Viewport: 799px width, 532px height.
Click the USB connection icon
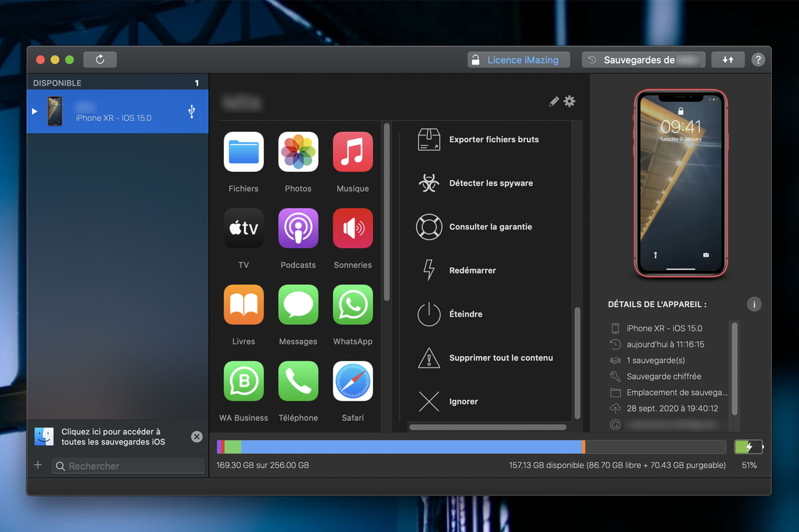click(192, 111)
